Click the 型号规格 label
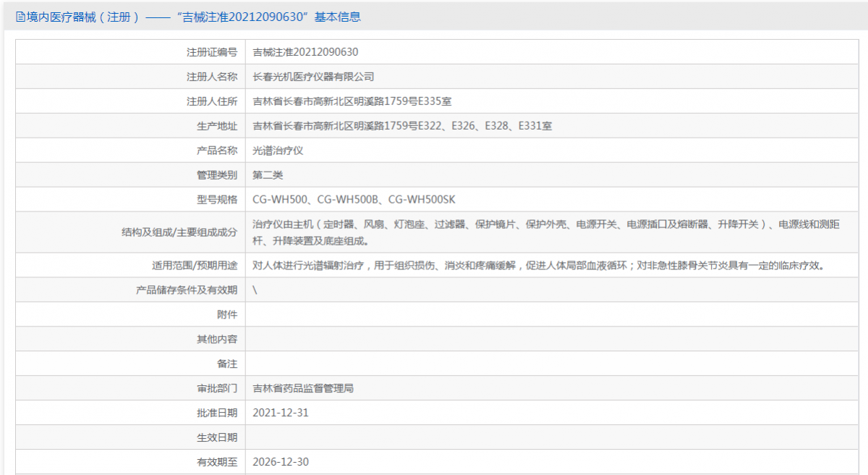 coord(217,200)
